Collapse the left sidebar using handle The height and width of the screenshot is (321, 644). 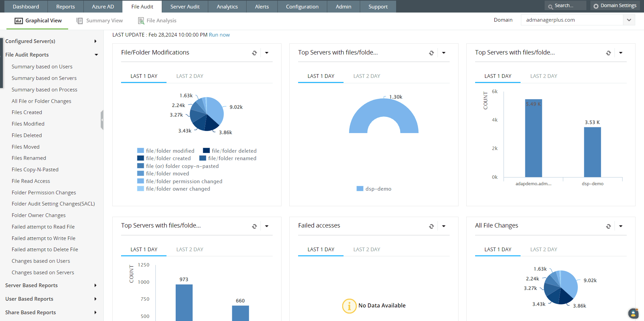tap(102, 120)
